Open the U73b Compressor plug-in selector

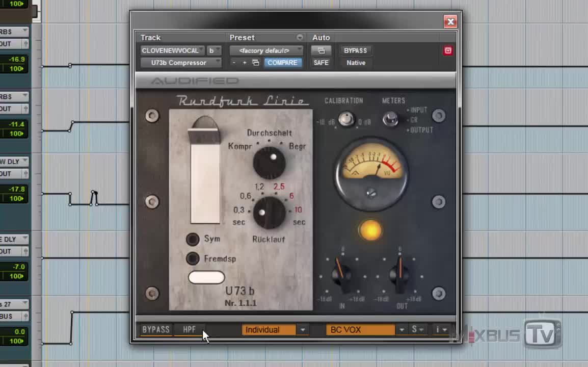(181, 63)
